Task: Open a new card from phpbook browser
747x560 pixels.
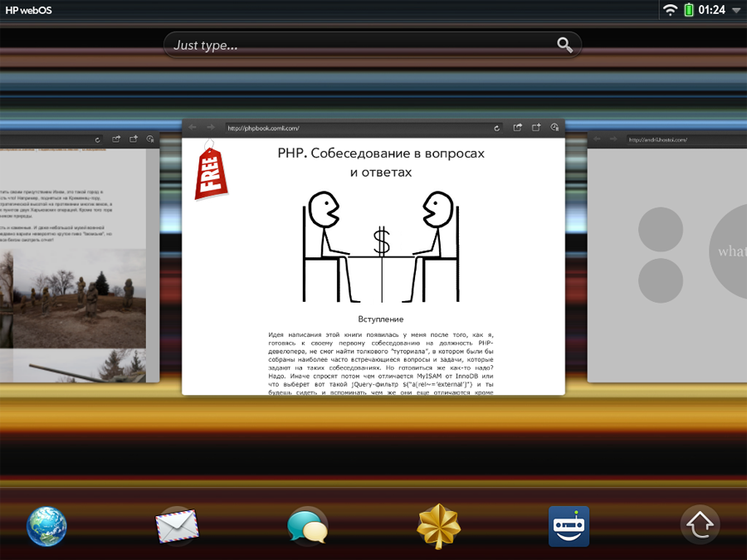Action: 536,127
